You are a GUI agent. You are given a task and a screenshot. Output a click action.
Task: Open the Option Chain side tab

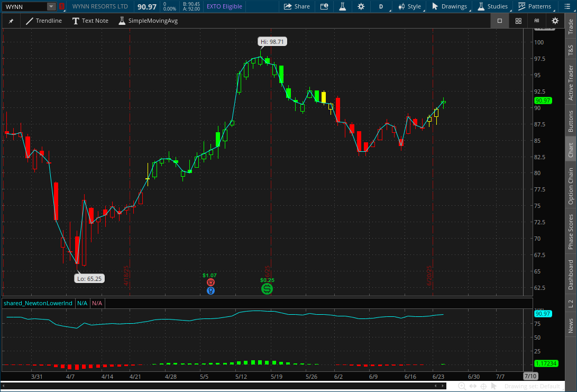pyautogui.click(x=571, y=186)
